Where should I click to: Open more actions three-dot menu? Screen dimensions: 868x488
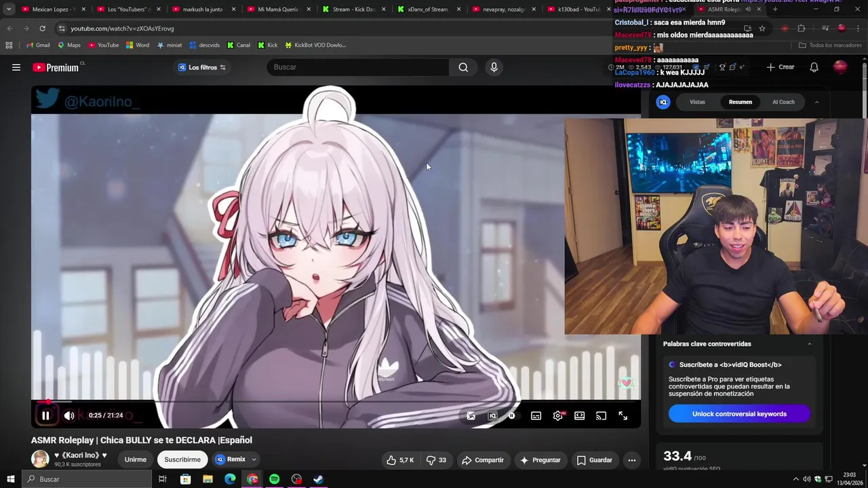[x=631, y=460]
